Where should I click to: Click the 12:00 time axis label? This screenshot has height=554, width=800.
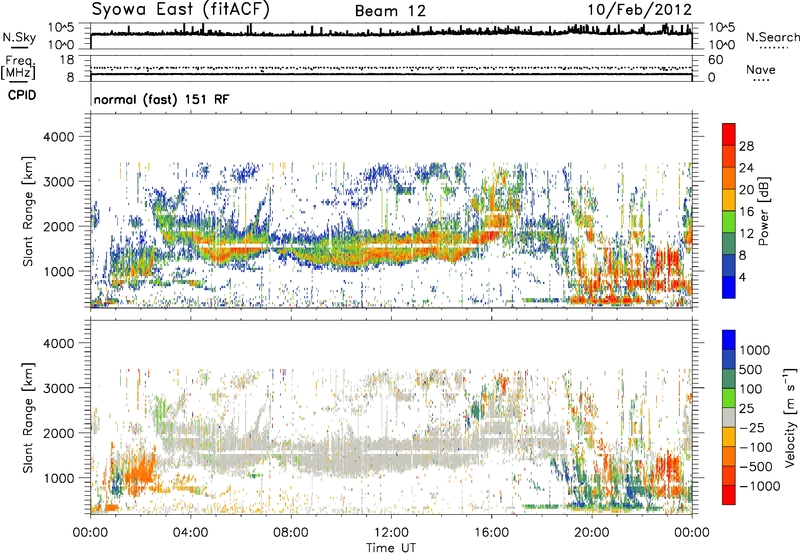pyautogui.click(x=391, y=533)
